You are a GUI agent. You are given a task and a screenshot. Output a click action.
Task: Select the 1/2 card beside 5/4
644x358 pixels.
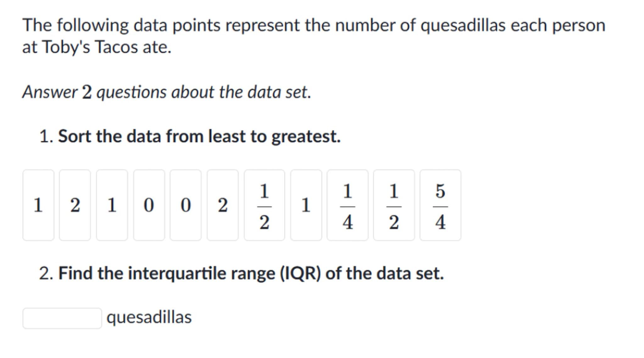coord(394,205)
